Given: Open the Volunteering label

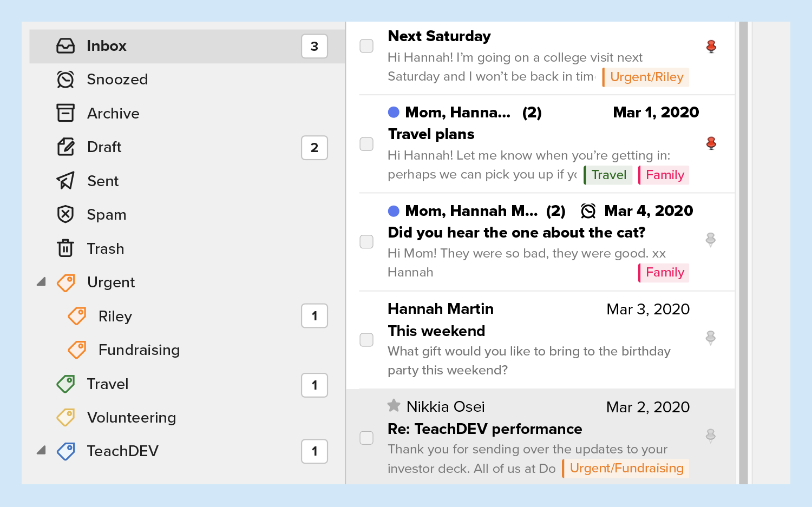Looking at the screenshot, I should pyautogui.click(x=131, y=418).
